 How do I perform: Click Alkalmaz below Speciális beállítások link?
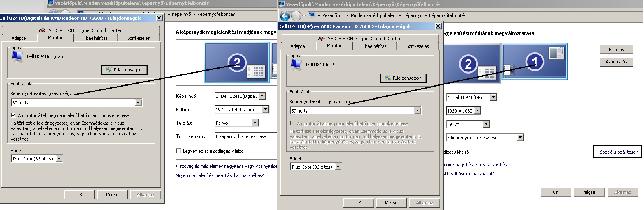point(622,192)
